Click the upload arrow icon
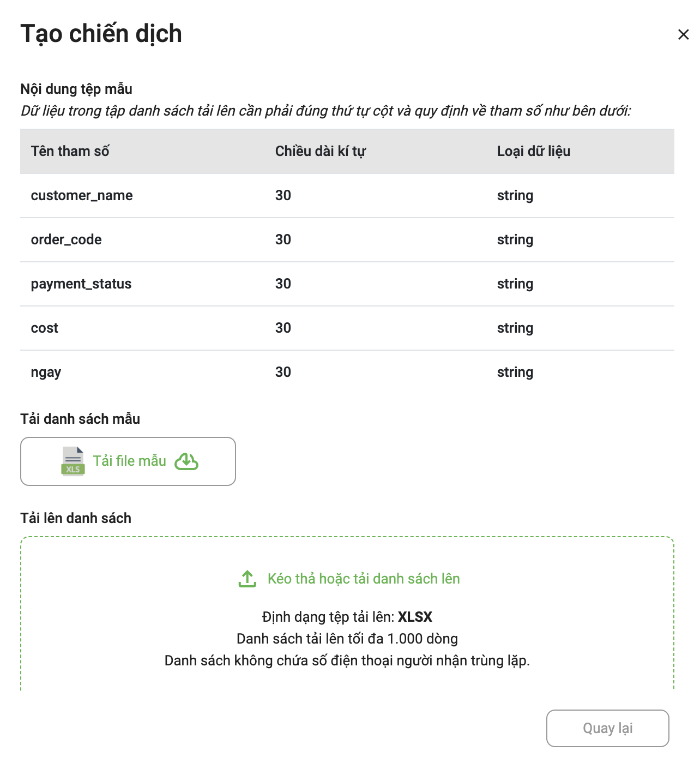 (248, 579)
